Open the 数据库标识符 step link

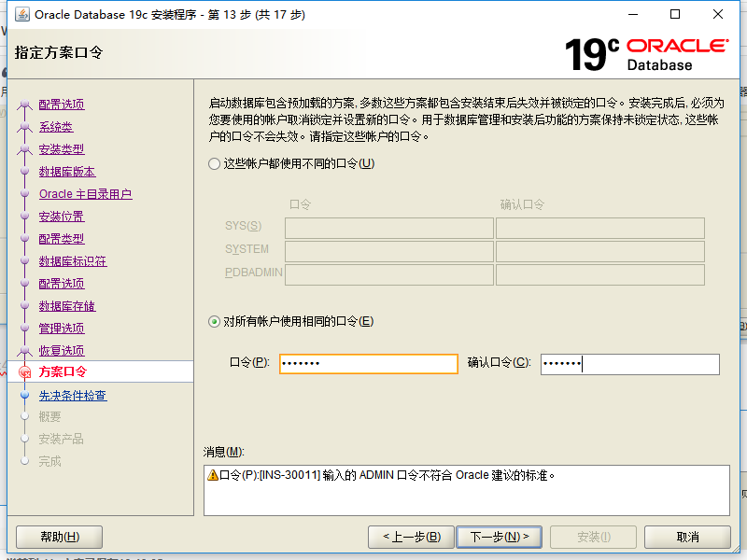coord(73,261)
